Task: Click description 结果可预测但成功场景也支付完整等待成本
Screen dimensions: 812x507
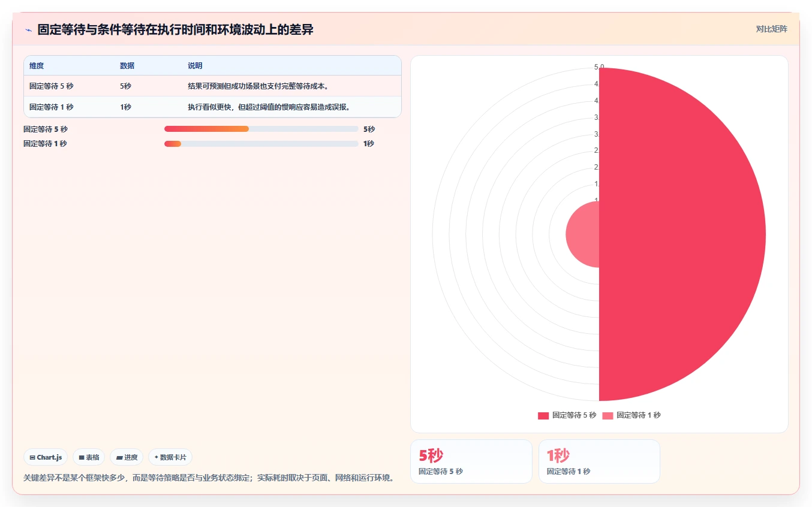Action: tap(258, 86)
